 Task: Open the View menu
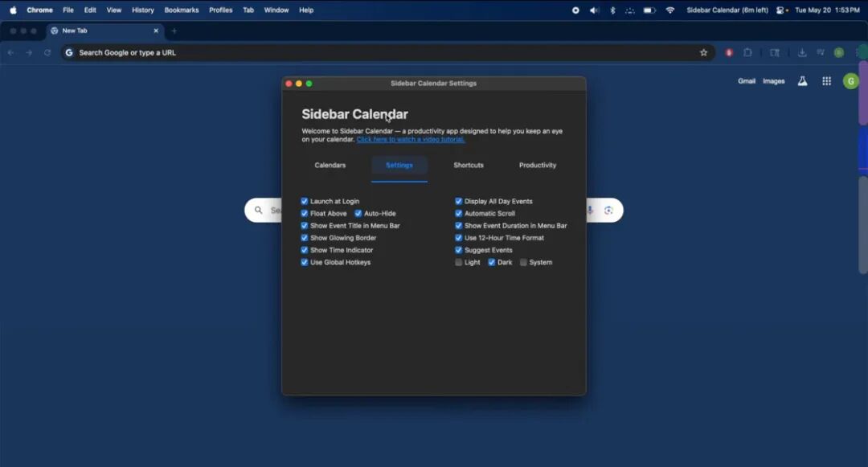tap(114, 10)
